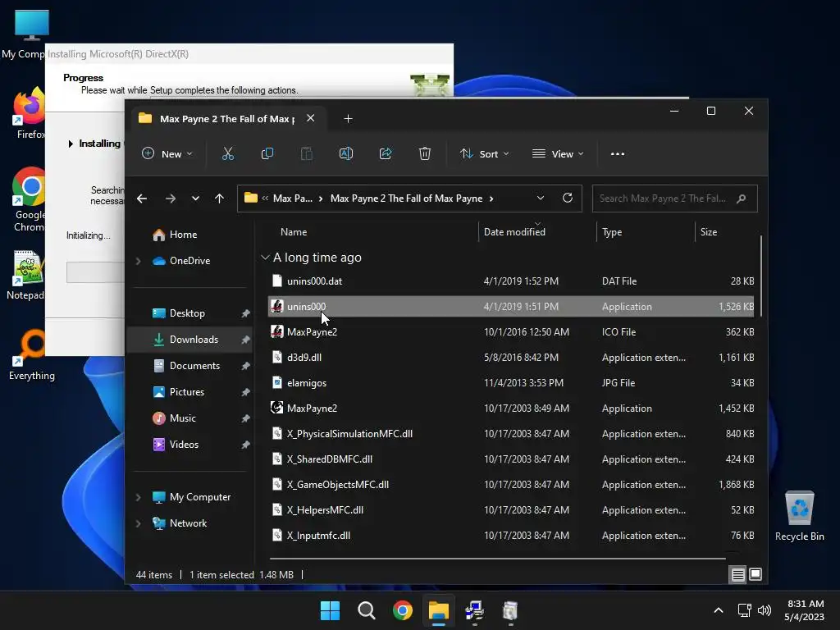Select the MaxPayne2 Application file
This screenshot has width=840, height=630.
pos(511,409)
